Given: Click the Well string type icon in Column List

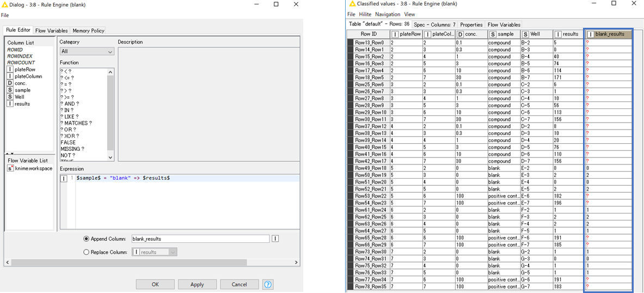Looking at the screenshot, I should (10, 96).
